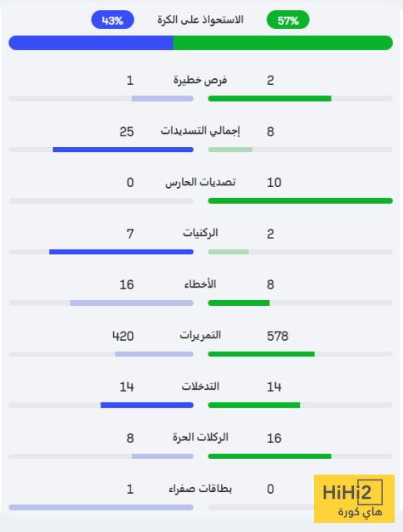Click the blue segment of possession bar
The height and width of the screenshot is (532, 403).
tap(91, 42)
